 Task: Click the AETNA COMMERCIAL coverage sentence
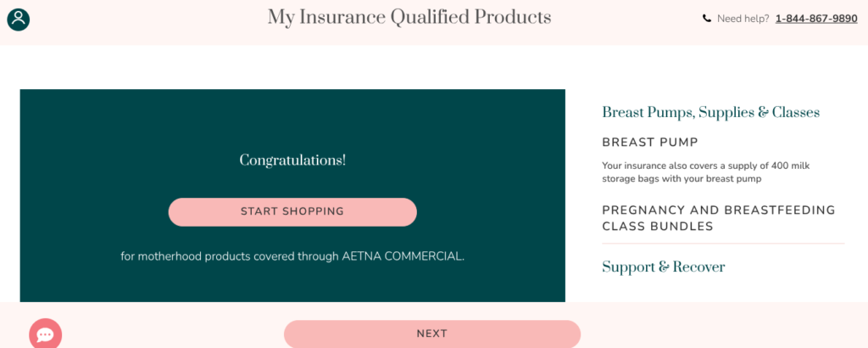coord(292,256)
